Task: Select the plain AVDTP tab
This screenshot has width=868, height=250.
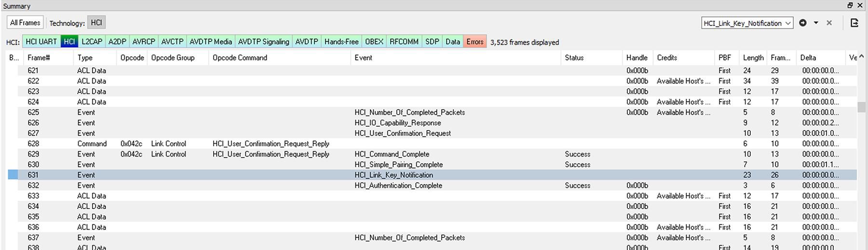Action: 307,42
